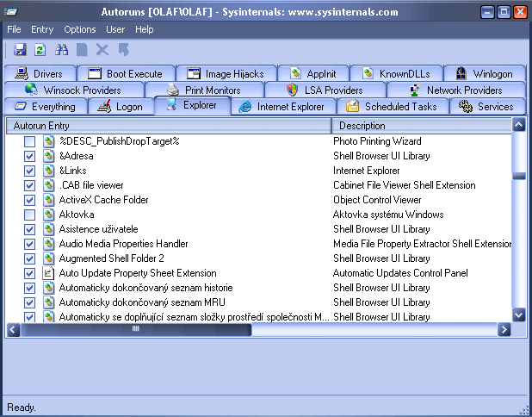Click the horizontal scrollbar left arrow
The image size is (532, 417).
(13, 329)
